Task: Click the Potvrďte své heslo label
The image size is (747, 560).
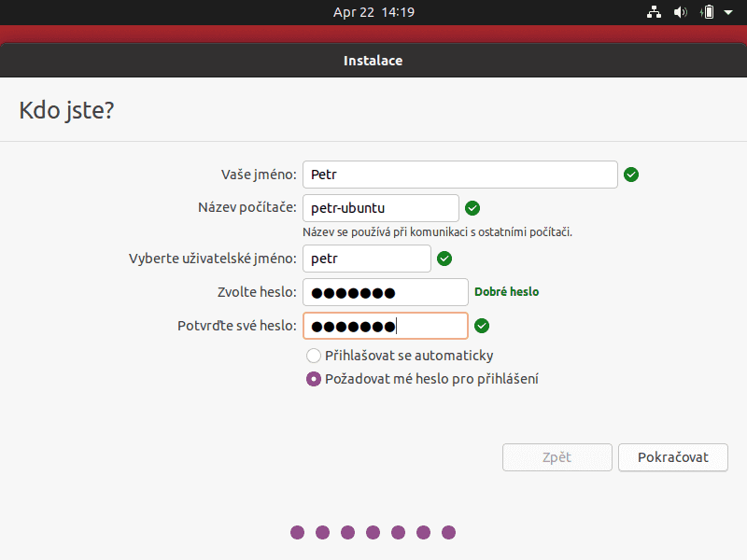Action: 237,326
